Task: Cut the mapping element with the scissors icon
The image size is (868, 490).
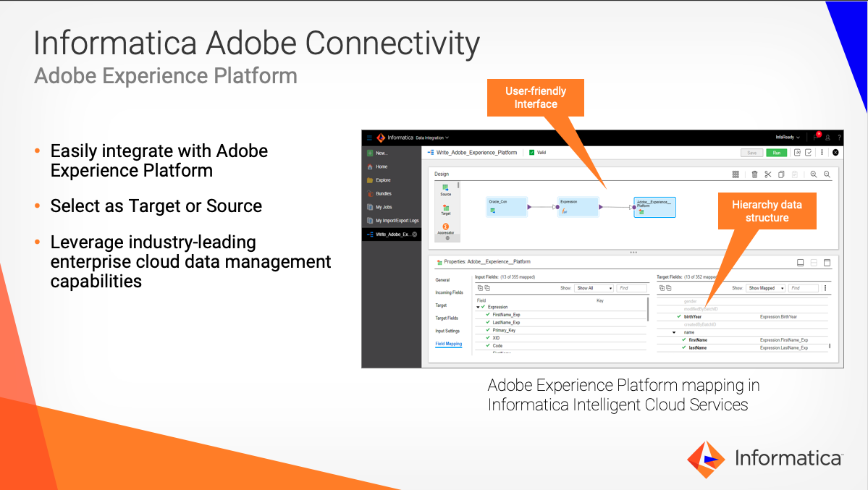Action: click(768, 174)
